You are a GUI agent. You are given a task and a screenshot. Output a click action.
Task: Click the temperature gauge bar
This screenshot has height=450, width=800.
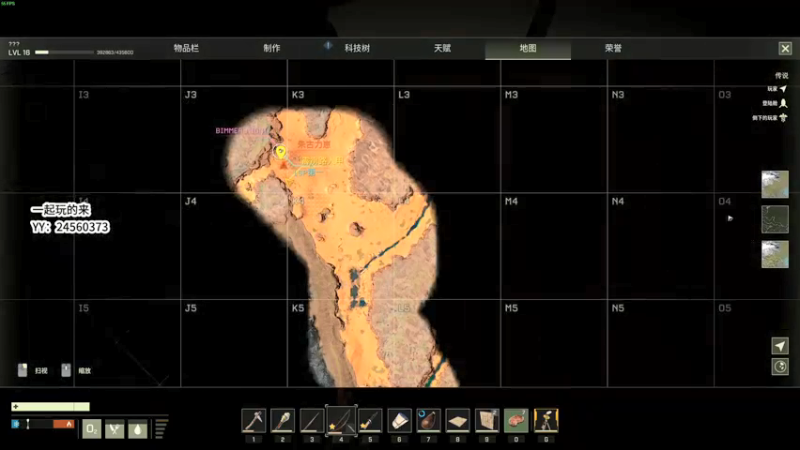click(x=43, y=424)
